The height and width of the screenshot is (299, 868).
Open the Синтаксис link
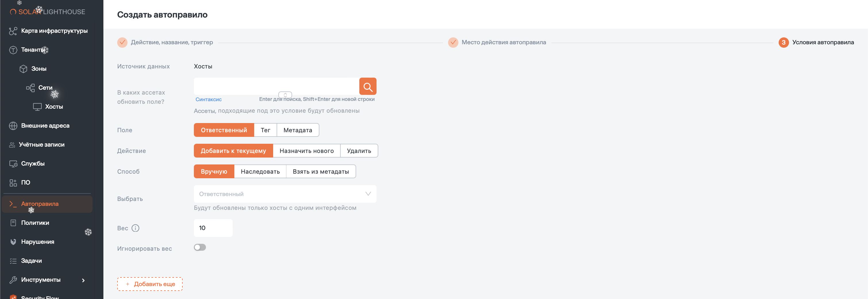pos(208,99)
